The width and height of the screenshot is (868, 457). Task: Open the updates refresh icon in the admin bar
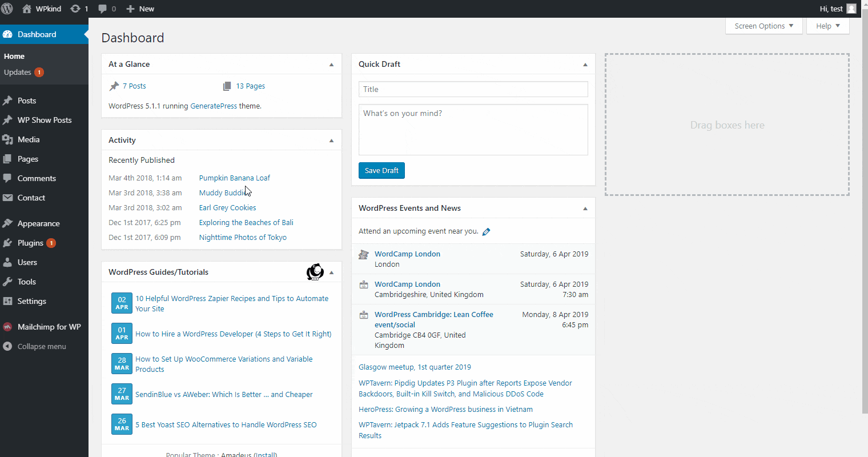(75, 9)
